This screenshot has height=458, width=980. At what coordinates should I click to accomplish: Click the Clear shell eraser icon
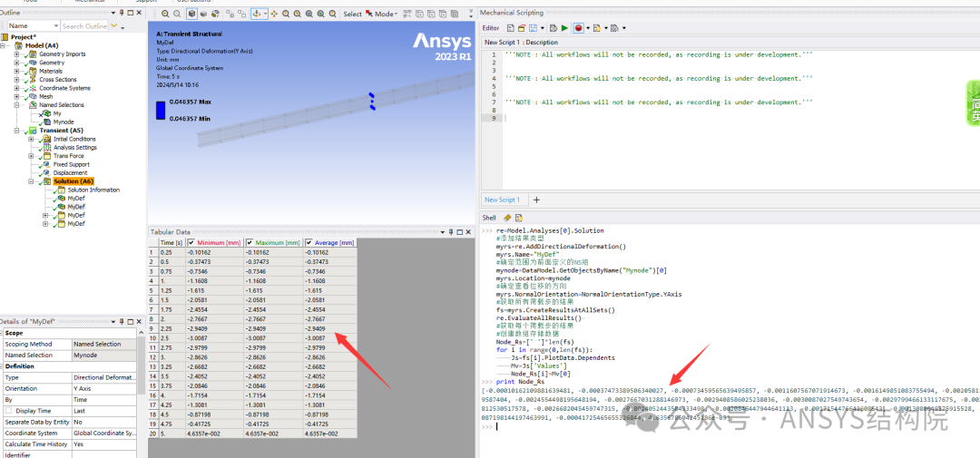pos(507,218)
